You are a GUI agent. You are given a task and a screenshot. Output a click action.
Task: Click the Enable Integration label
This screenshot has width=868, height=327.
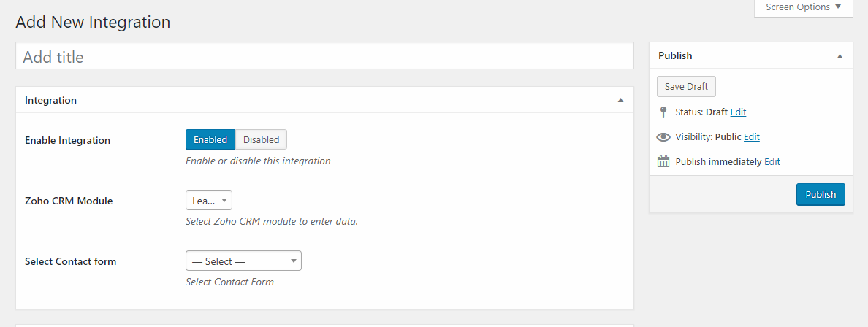pyautogui.click(x=67, y=140)
